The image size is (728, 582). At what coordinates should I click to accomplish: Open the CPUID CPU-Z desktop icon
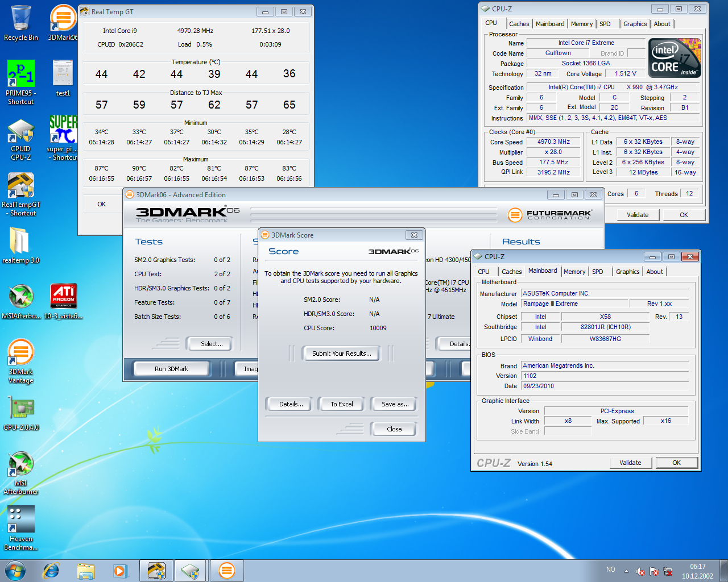pyautogui.click(x=21, y=140)
